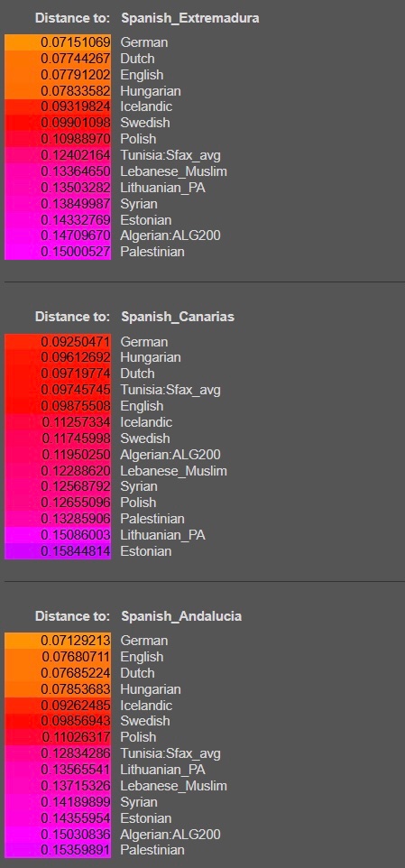405x868 pixels.
Task: Click distance value 0.11026317
Action: (77, 737)
